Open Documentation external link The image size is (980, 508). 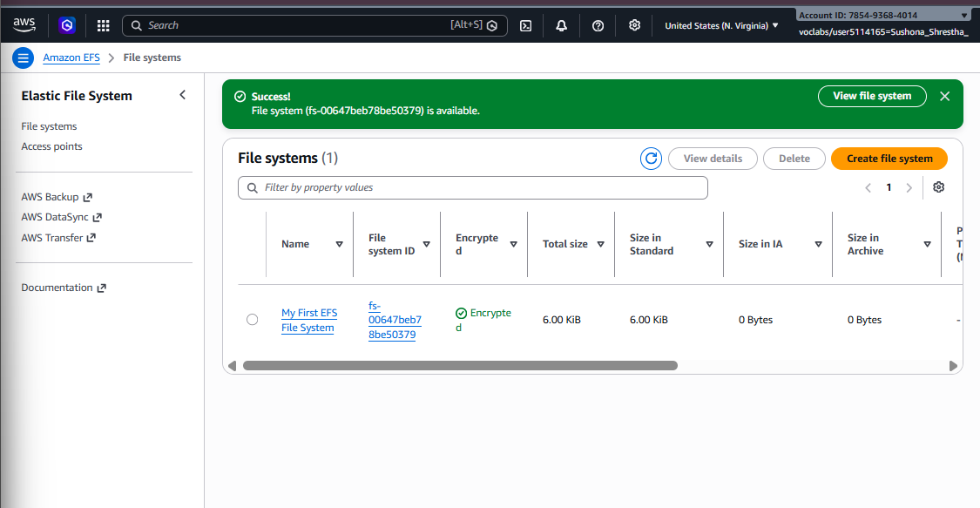tap(64, 288)
